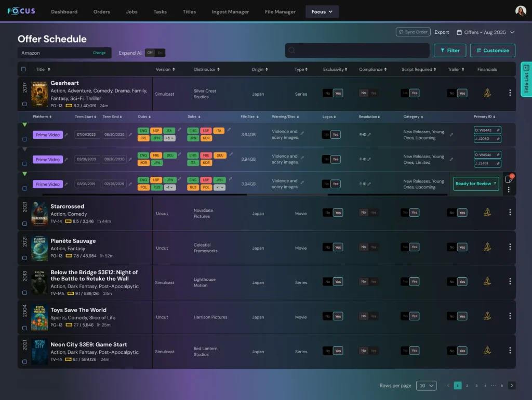Open the rows per page dropdown
Image resolution: width=532 pixels, height=400 pixels.
pyautogui.click(x=426, y=385)
